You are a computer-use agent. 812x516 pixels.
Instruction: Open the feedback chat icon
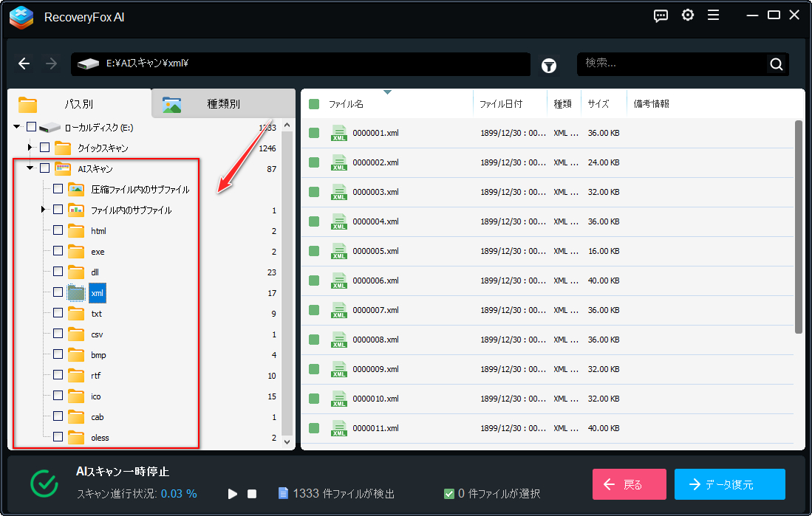tap(661, 16)
